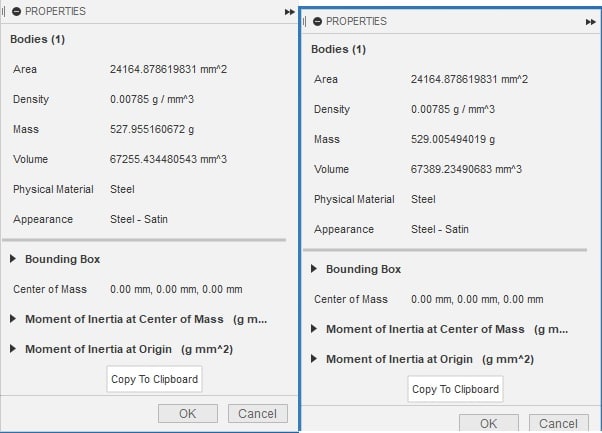Click double-arrow icon in left Properties header

point(290,12)
